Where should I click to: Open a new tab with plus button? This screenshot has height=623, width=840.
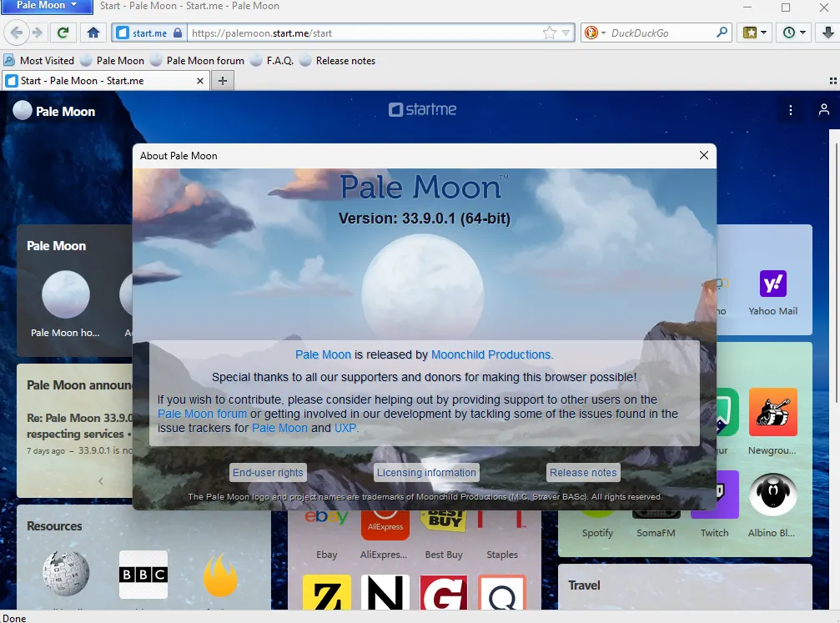coord(222,81)
